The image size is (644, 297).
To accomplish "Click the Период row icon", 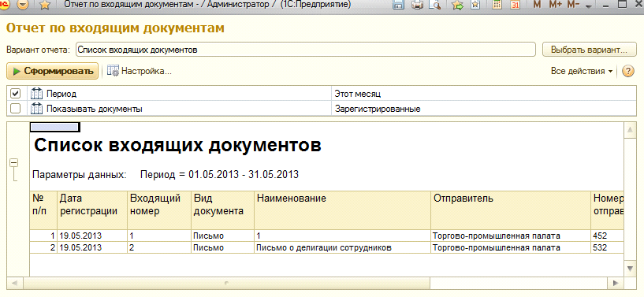I will pyautogui.click(x=37, y=94).
